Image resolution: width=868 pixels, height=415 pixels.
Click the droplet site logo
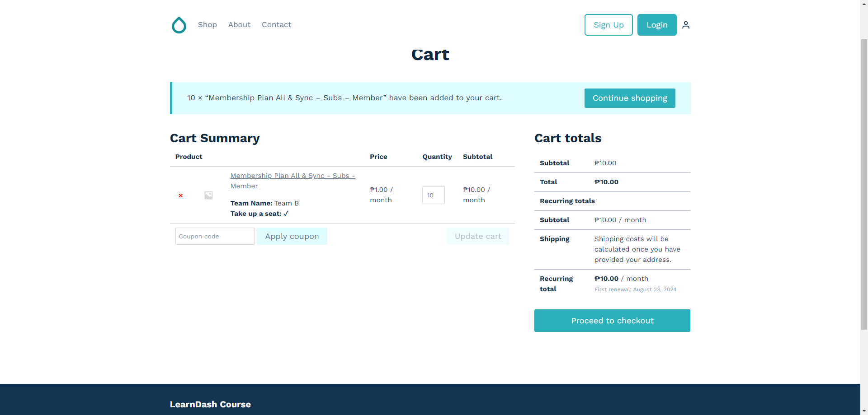tap(179, 25)
